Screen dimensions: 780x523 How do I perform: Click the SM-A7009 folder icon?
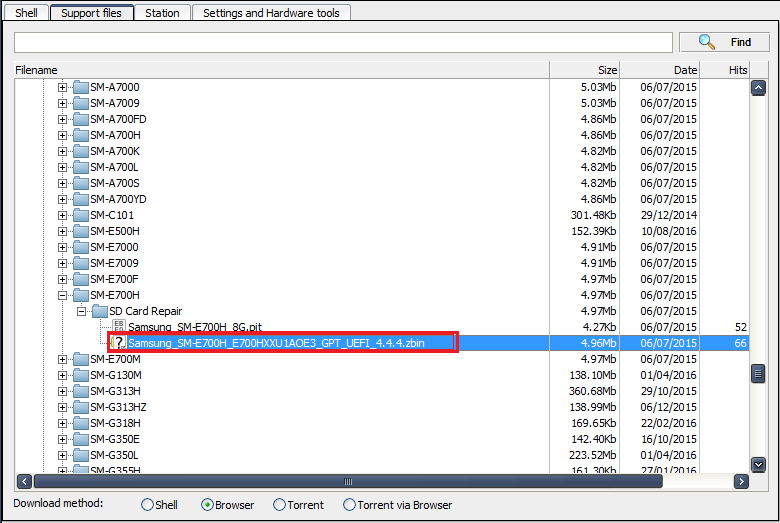81,103
